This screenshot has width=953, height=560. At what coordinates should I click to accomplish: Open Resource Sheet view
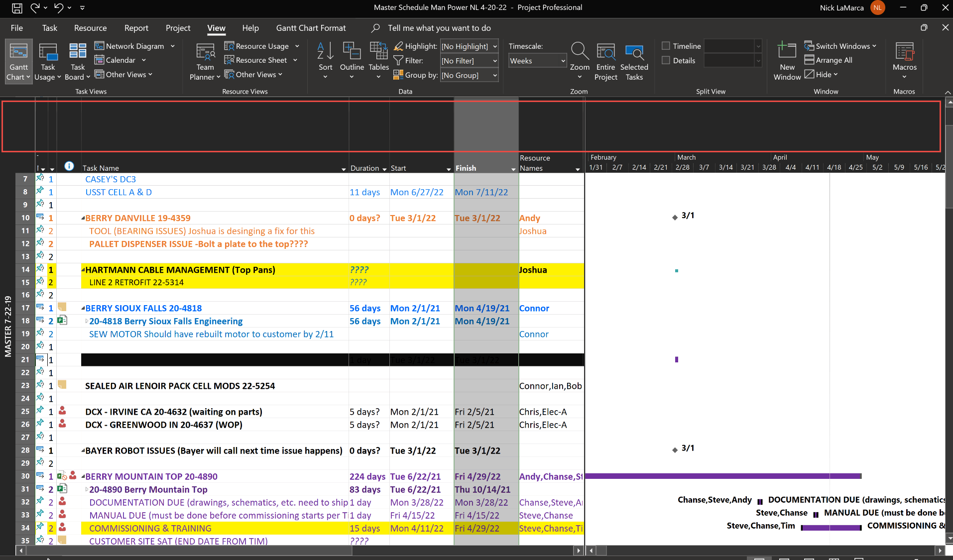pos(260,60)
